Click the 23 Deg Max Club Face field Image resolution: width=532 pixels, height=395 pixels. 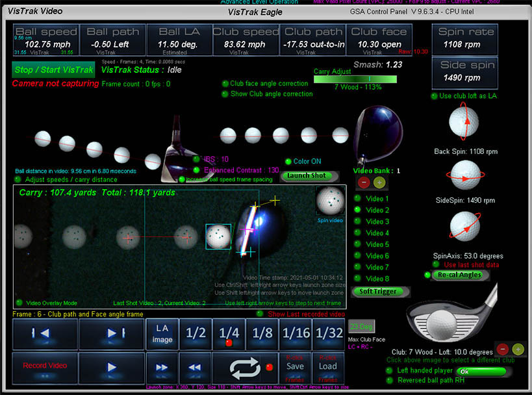click(361, 327)
